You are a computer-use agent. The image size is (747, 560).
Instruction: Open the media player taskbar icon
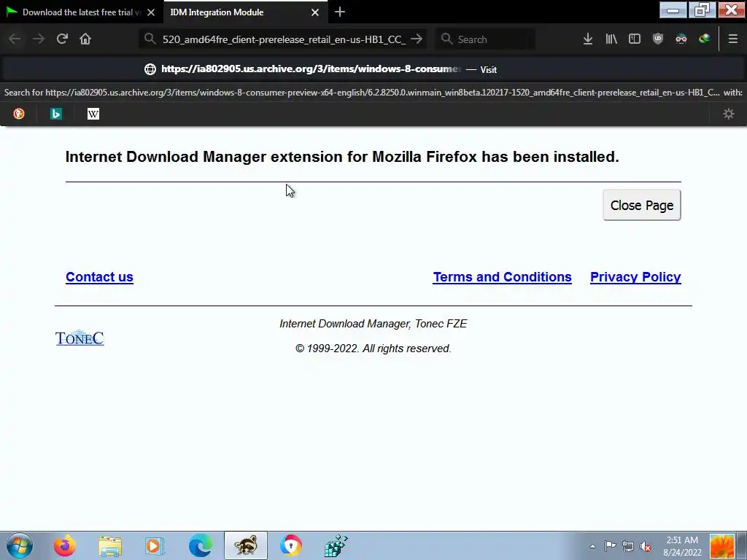point(155,545)
